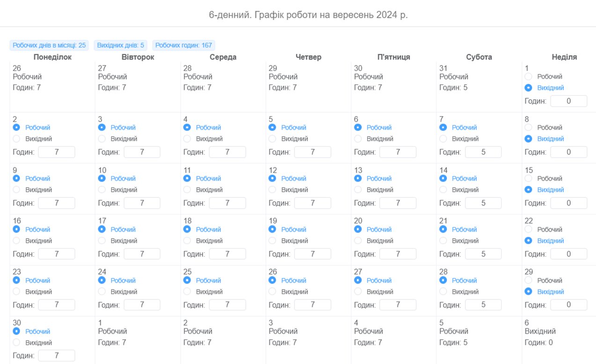Set September 4 to Вихідний
This screenshot has width=596, height=364.
tap(187, 138)
